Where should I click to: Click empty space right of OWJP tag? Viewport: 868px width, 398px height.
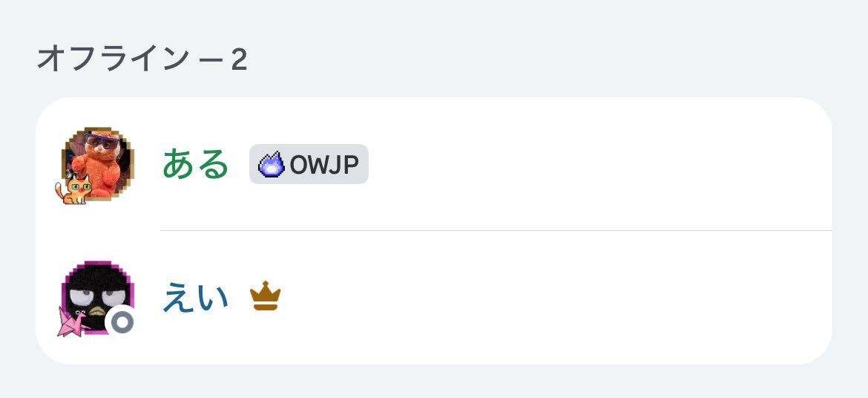click(594, 164)
